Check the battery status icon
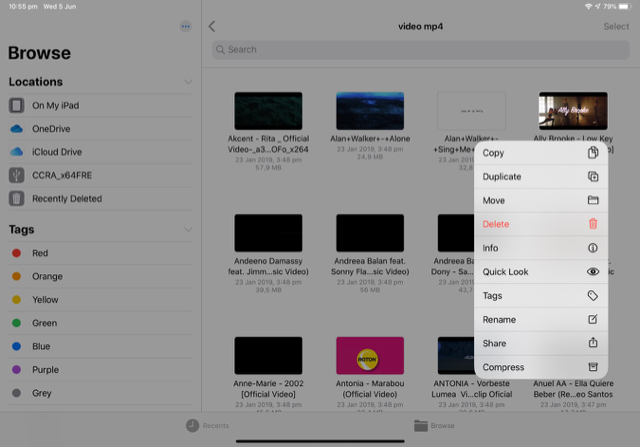The image size is (640, 447). click(x=625, y=7)
